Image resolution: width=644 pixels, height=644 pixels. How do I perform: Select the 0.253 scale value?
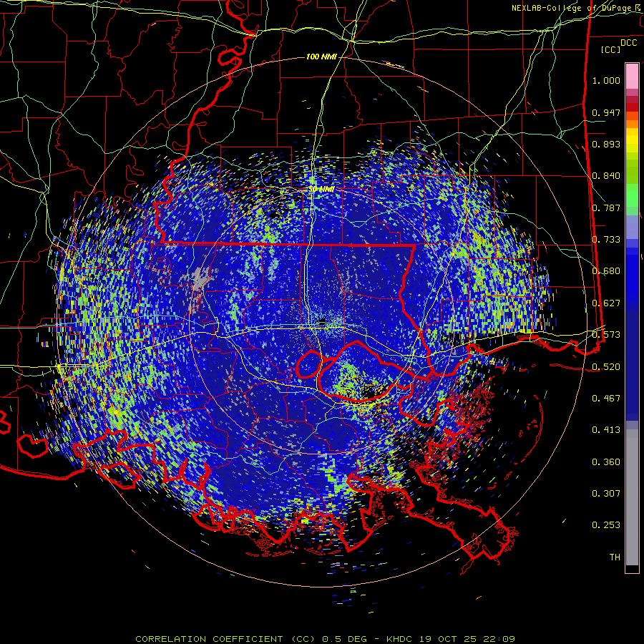click(606, 525)
